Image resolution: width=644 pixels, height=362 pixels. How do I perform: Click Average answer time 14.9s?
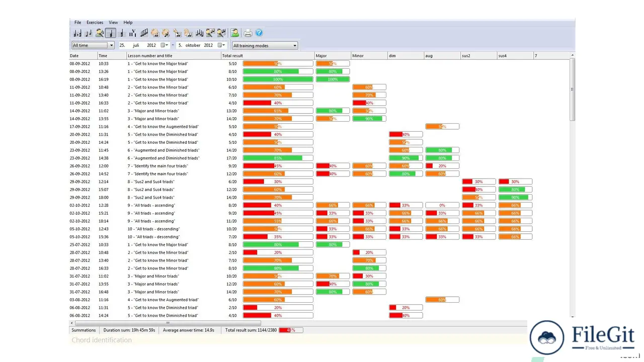(x=189, y=330)
